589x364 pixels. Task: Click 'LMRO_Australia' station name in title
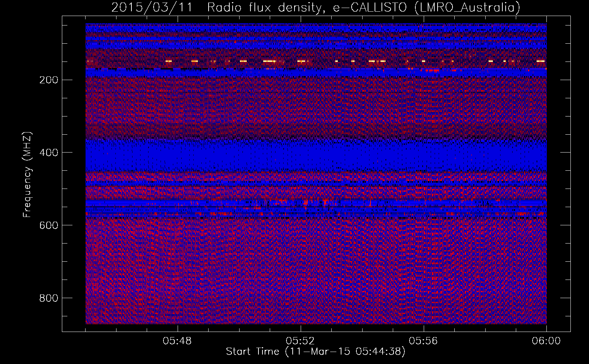(x=467, y=7)
